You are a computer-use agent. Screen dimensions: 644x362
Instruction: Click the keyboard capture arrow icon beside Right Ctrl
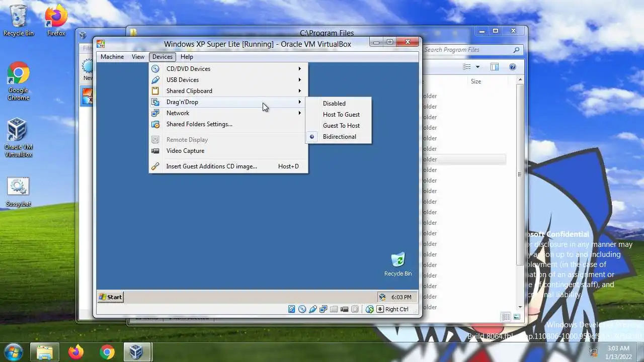point(380,309)
